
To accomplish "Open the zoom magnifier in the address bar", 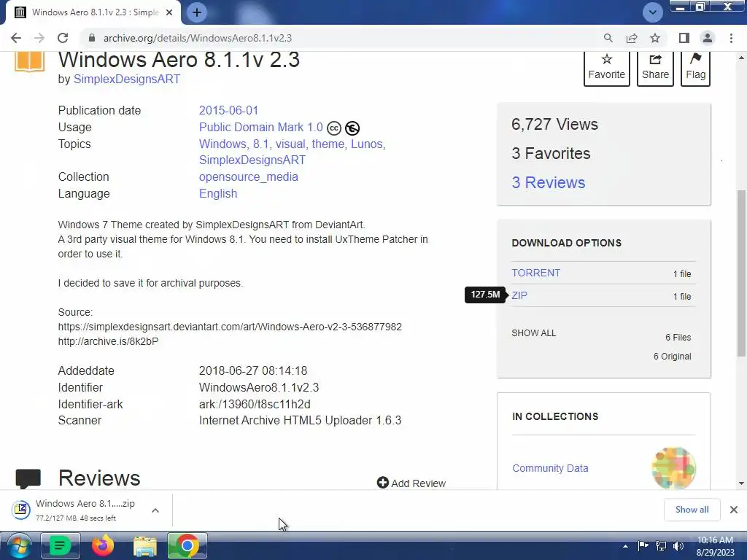I will [608, 38].
